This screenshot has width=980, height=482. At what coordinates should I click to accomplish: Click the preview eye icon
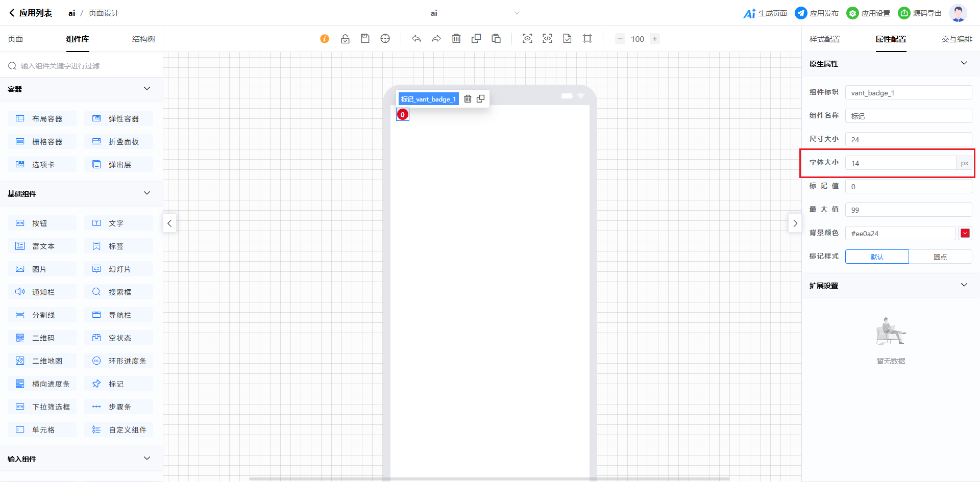tap(527, 39)
